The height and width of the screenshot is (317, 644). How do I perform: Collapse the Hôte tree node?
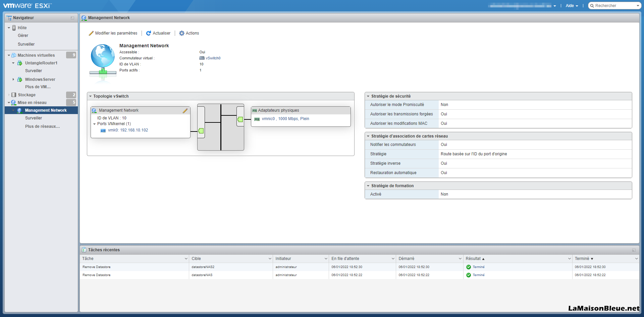click(x=9, y=28)
